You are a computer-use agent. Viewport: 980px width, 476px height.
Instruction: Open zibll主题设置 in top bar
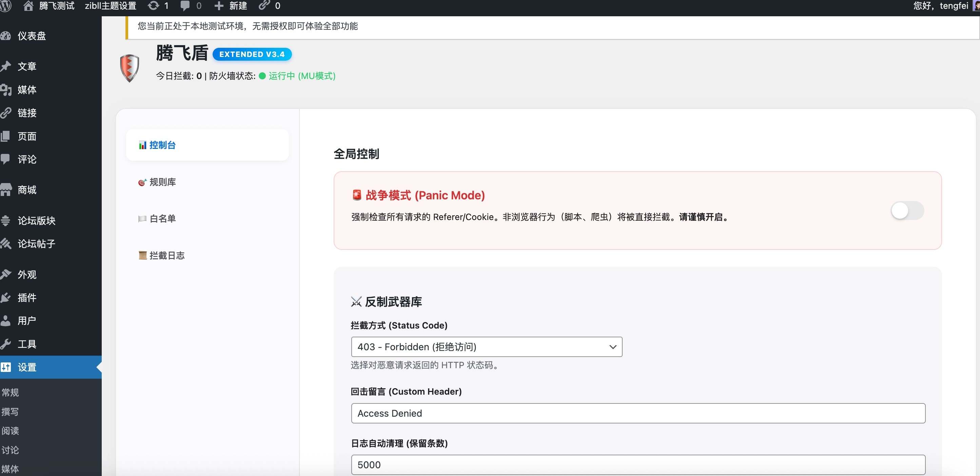click(x=110, y=6)
